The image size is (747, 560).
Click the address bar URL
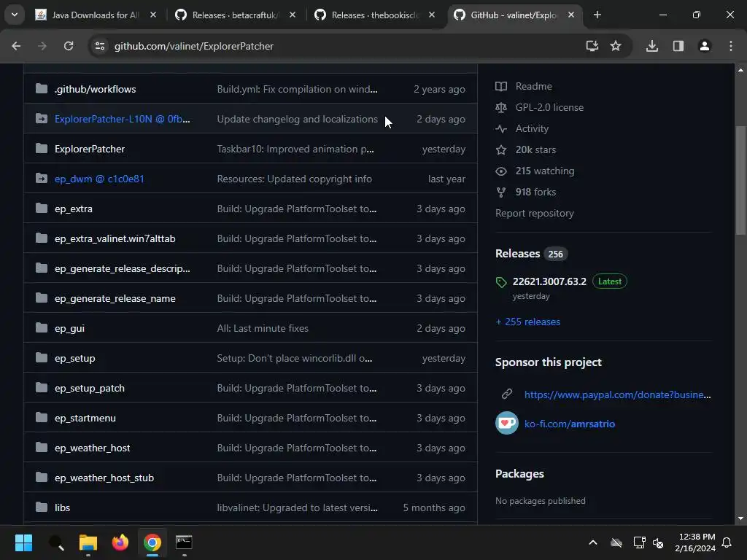click(194, 46)
